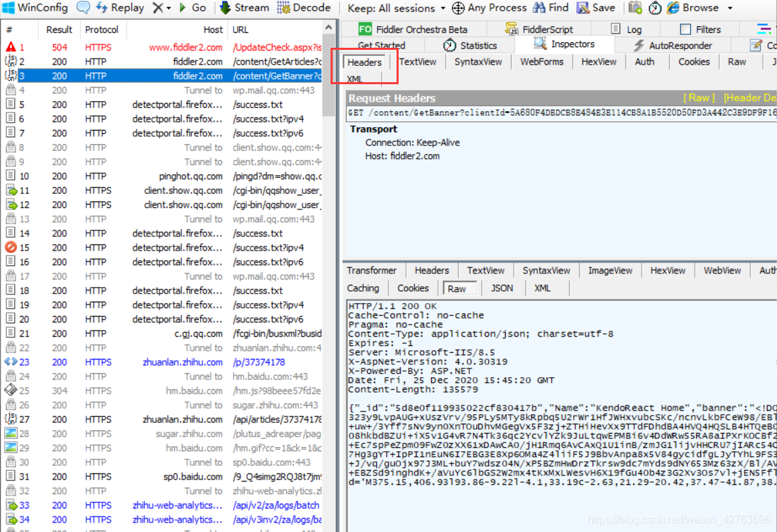
Task: Click session list scroll up arrow
Action: tap(329, 27)
